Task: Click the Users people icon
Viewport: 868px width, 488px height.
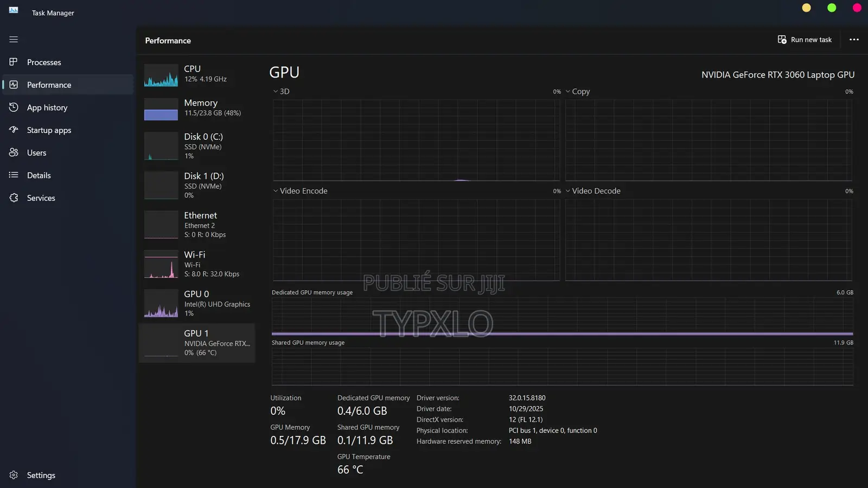Action: point(14,153)
